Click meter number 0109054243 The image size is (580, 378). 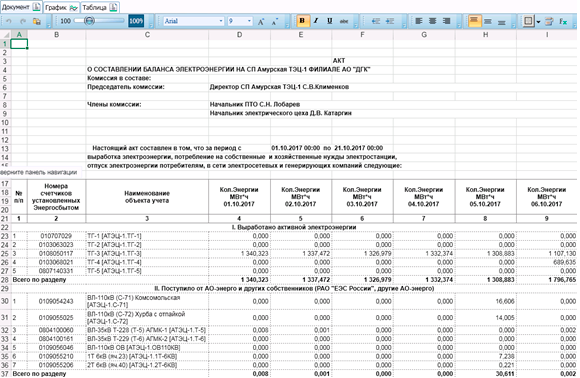click(57, 301)
